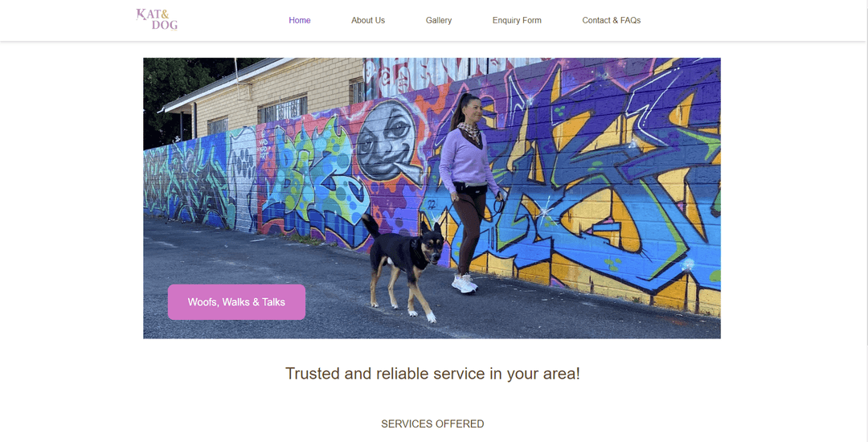Open the Gallery page
868x442 pixels.
[x=439, y=20]
